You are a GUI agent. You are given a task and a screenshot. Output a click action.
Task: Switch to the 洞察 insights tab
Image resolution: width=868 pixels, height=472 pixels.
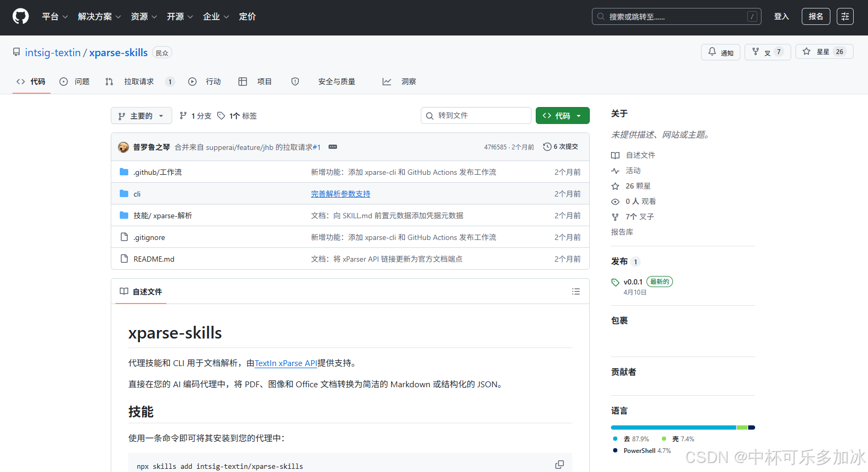point(399,82)
